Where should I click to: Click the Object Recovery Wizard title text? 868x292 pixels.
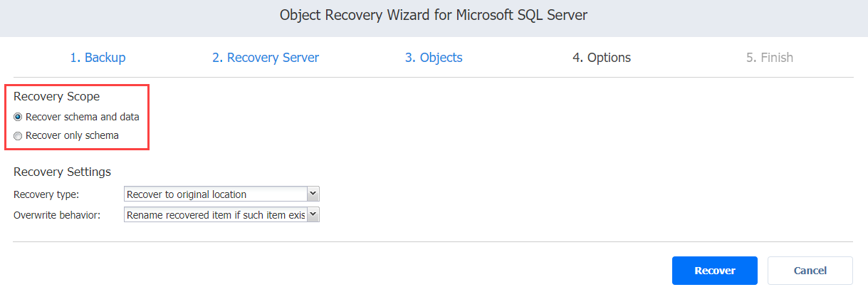point(434,15)
